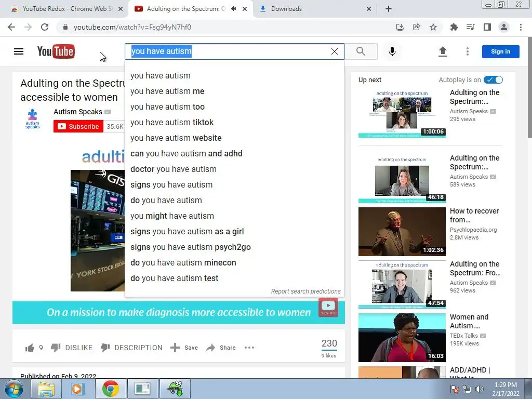Open the media controls icon in Chrome toolbar
The image size is (532, 399).
(x=471, y=27)
